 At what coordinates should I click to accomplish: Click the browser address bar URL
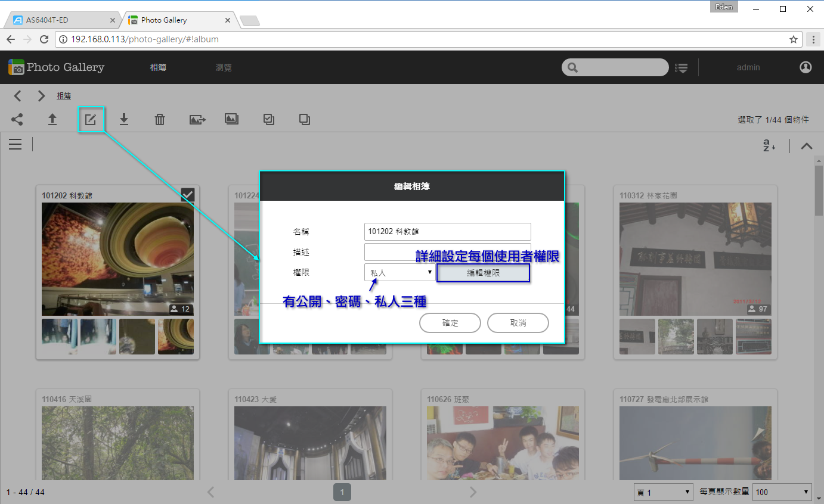coord(144,39)
